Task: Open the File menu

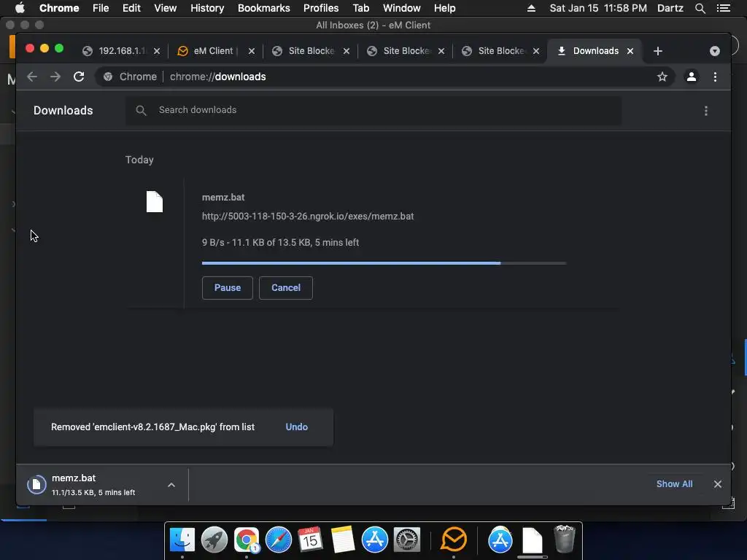Action: click(101, 8)
